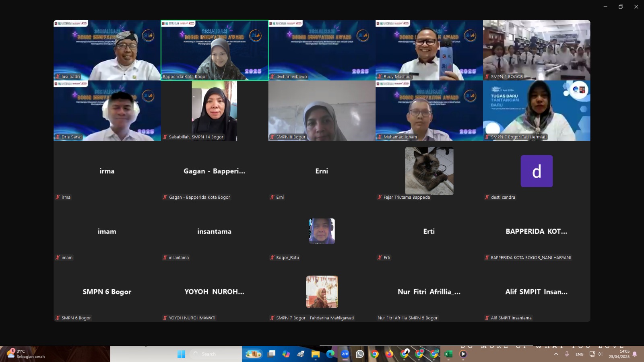This screenshot has height=362, width=644.
Task: Select desti candra's purple avatar tile
Action: (537, 171)
